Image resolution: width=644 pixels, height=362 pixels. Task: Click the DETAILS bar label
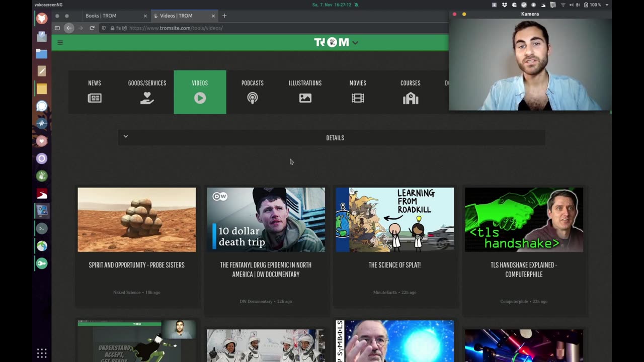[x=335, y=138]
